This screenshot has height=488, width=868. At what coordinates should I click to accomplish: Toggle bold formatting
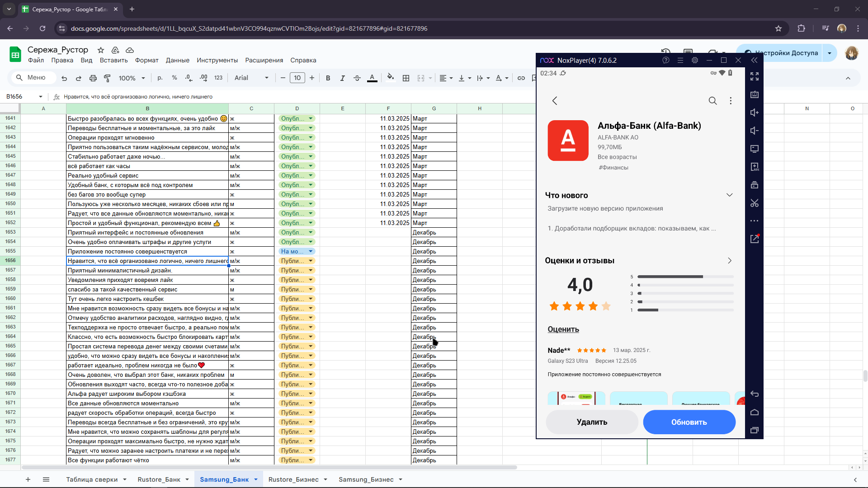pos(328,78)
